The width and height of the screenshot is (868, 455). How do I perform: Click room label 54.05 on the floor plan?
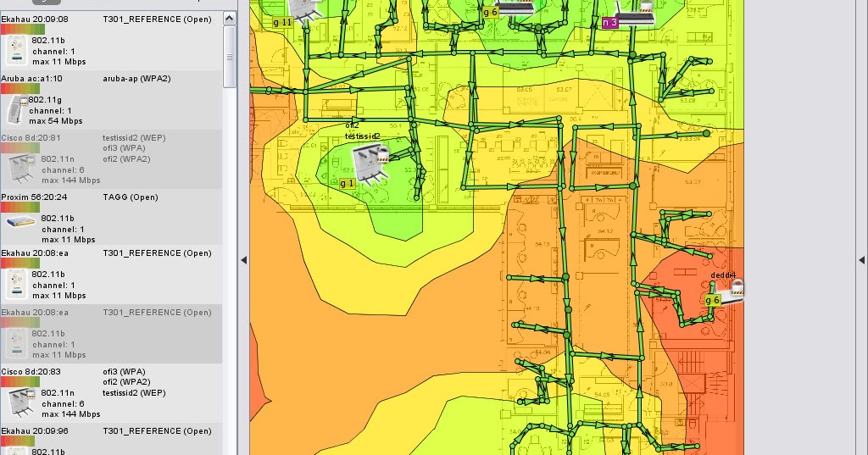602,395
